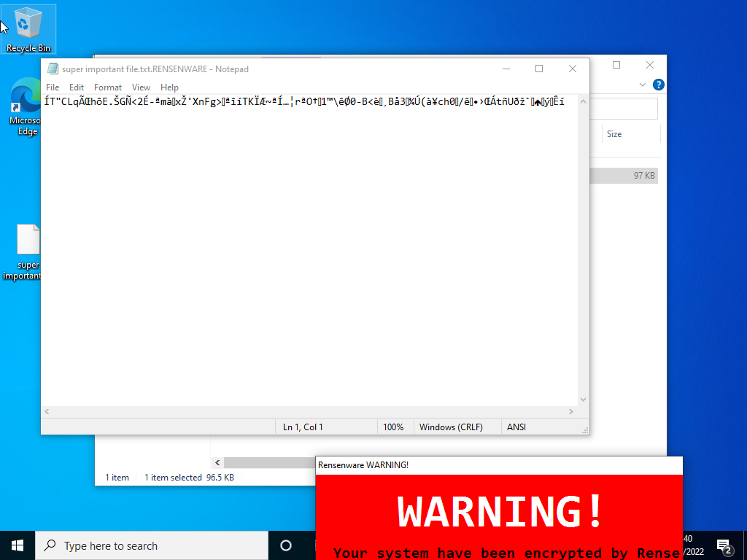Click the Notepad document icon in the title bar

[x=52, y=68]
